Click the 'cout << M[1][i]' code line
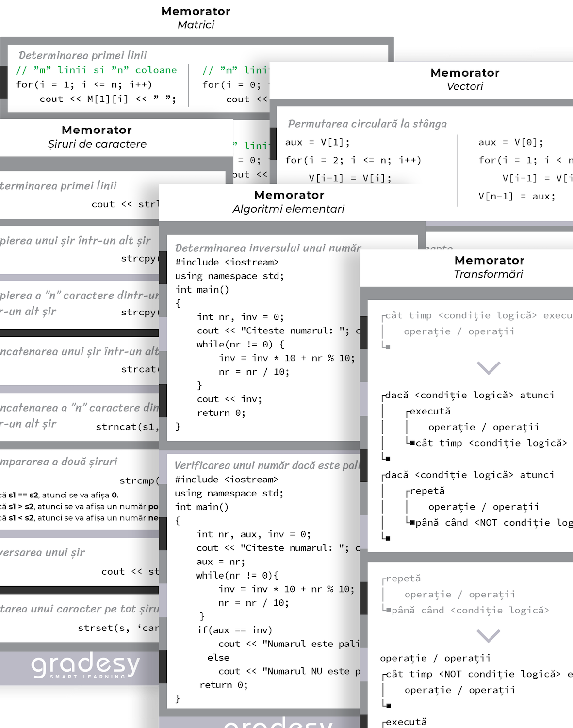This screenshot has width=573, height=728. pos(107,99)
